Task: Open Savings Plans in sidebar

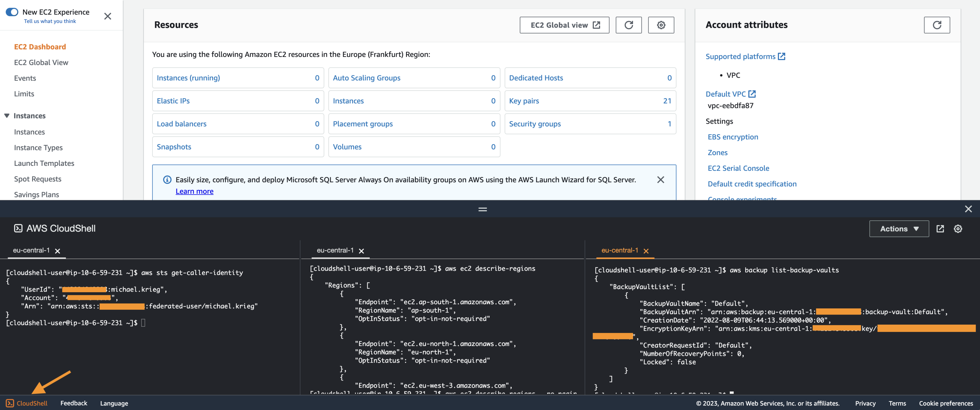Action: click(36, 194)
